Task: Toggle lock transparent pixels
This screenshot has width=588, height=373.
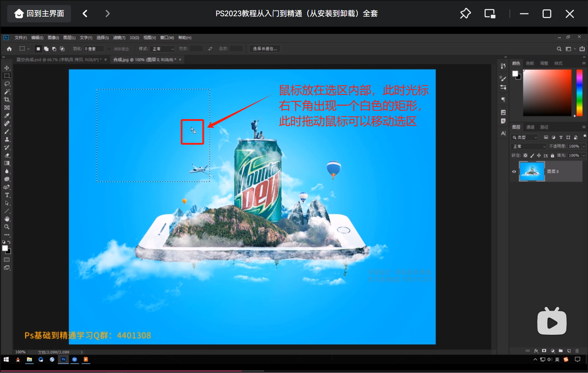Action: 525,156
